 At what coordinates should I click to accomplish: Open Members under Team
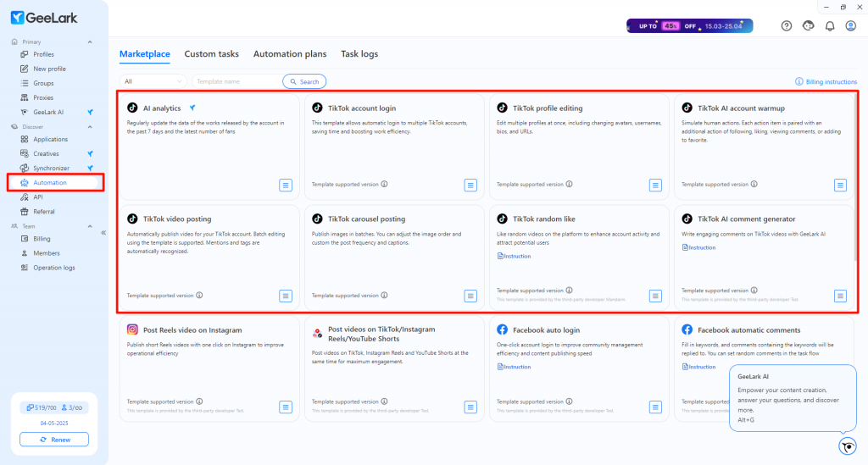(x=47, y=253)
